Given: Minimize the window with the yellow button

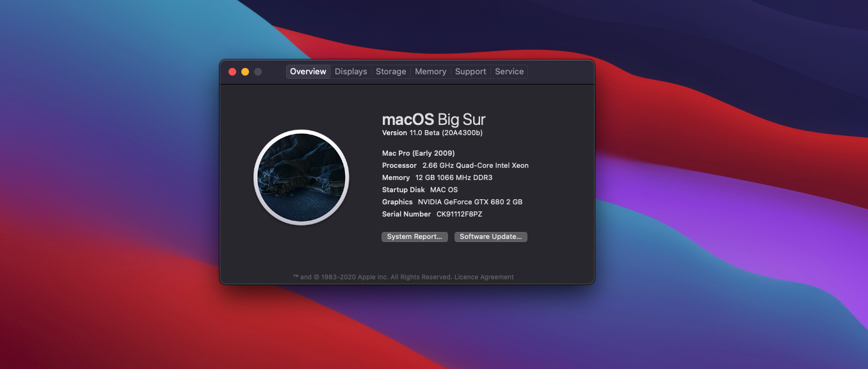Looking at the screenshot, I should pos(245,72).
